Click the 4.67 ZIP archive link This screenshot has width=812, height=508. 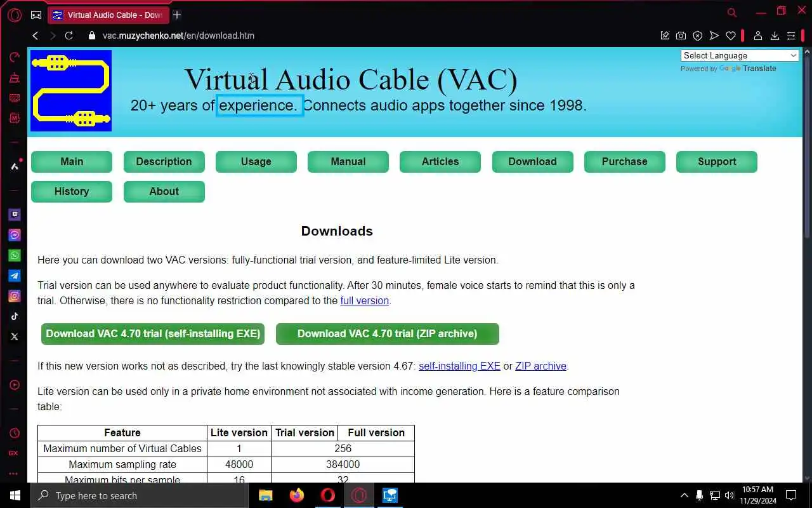(x=540, y=366)
